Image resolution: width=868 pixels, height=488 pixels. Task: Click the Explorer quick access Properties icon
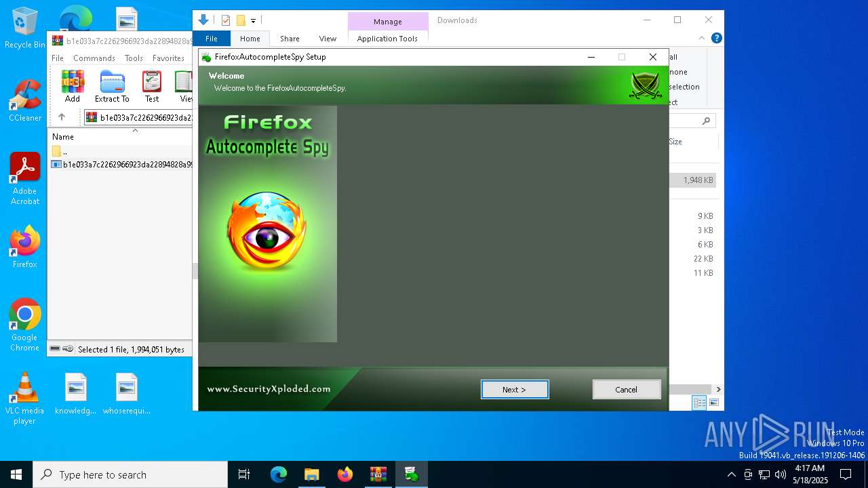226,20
